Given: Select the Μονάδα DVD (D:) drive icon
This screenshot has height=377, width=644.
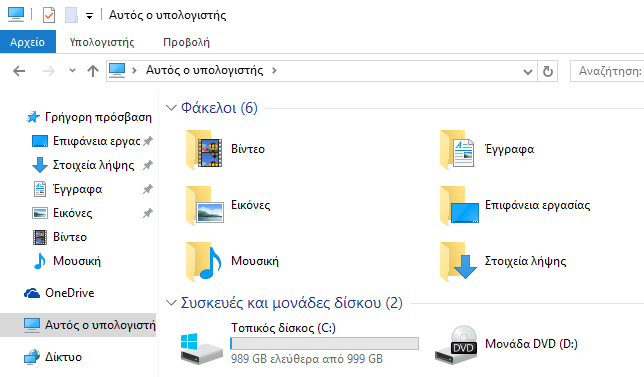Looking at the screenshot, I should [x=456, y=344].
